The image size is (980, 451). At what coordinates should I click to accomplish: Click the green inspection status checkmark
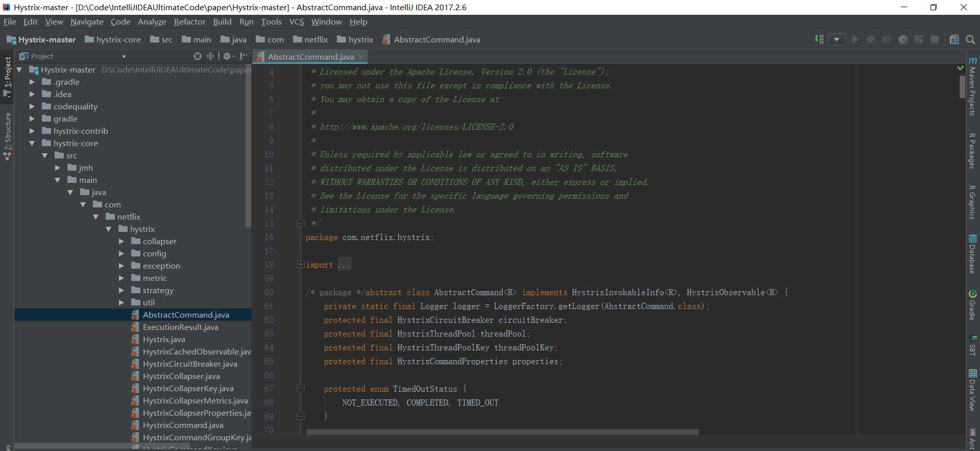tap(961, 67)
